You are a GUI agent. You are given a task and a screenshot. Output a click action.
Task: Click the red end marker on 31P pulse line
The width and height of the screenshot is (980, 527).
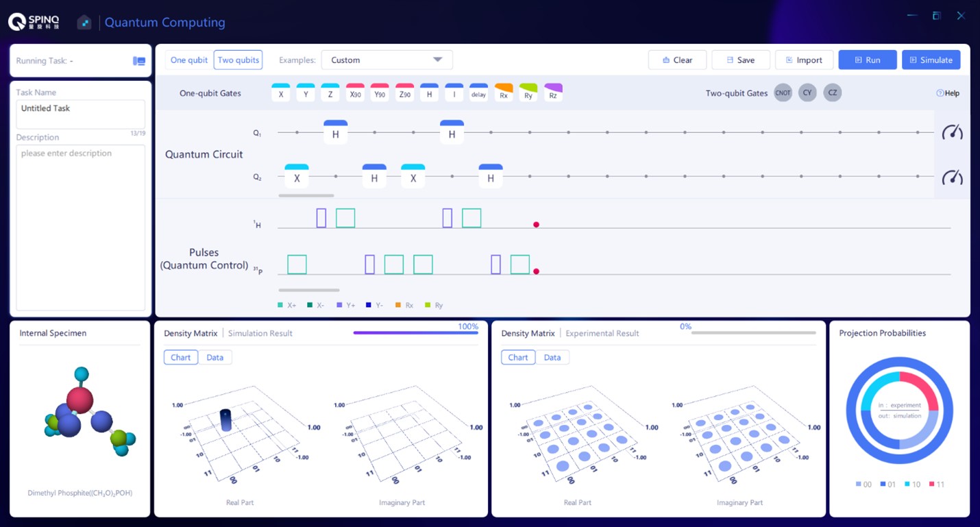[536, 271]
